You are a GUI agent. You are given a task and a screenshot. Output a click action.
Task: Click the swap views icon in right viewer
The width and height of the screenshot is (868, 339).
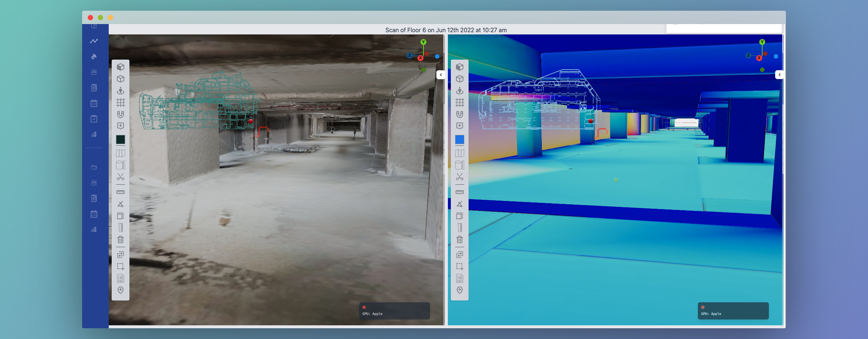[x=460, y=255]
